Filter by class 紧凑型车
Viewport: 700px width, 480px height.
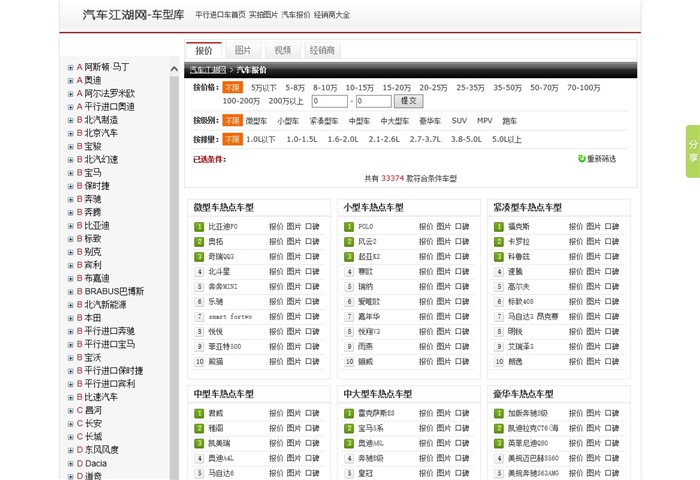pyautogui.click(x=324, y=121)
